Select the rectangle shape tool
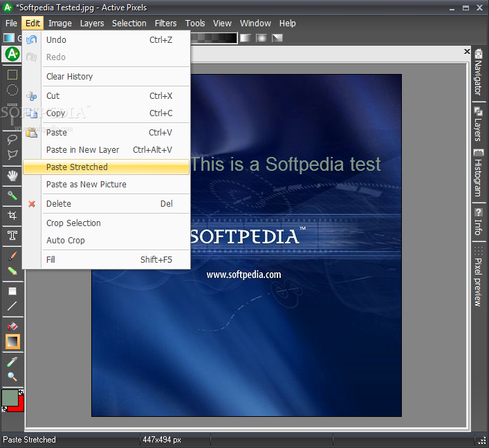The width and height of the screenshot is (489, 448). tap(12, 291)
